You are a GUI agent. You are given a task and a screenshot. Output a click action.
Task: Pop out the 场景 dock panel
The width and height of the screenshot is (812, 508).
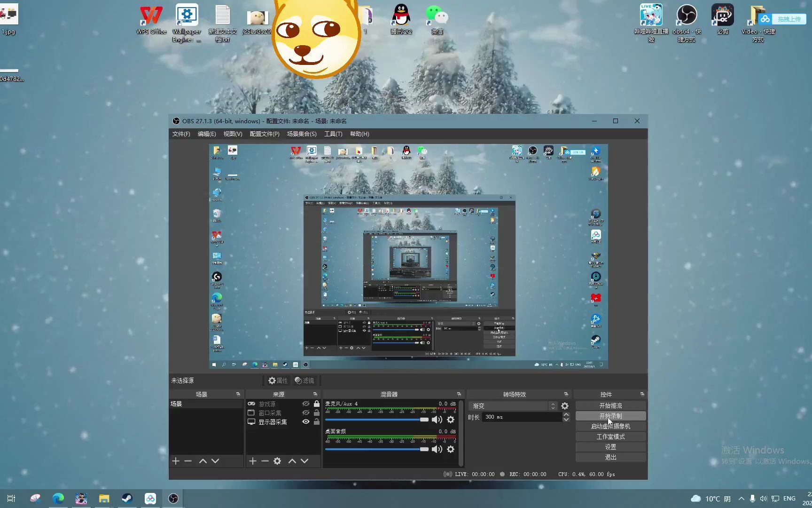(238, 394)
